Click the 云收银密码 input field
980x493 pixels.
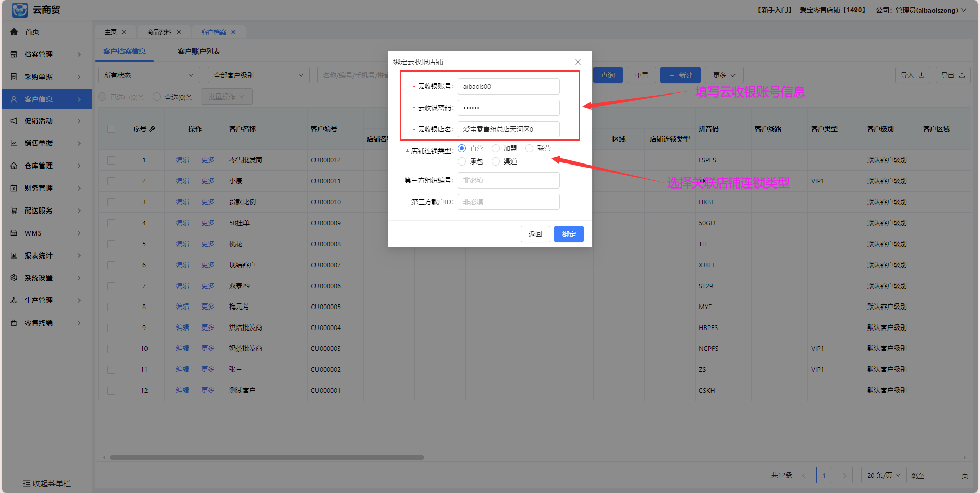pyautogui.click(x=509, y=108)
